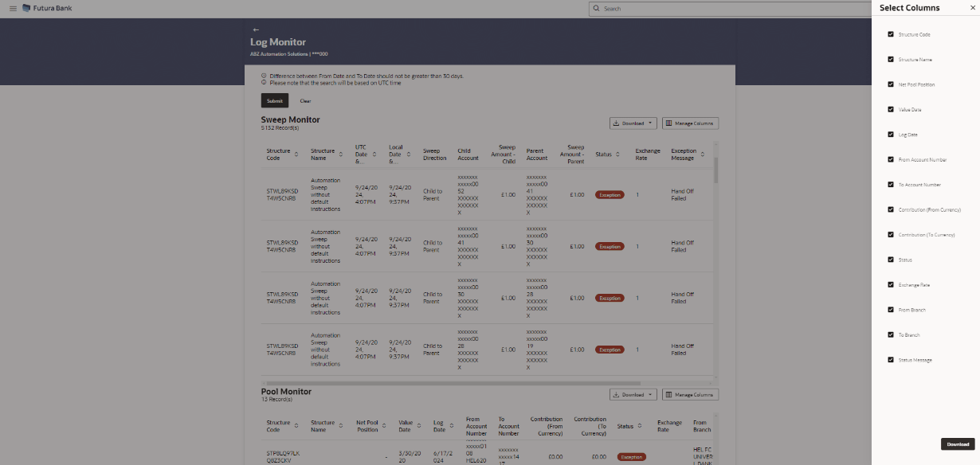Toggle Contribution (From Currency) checkbox
Viewport: 980px width, 465px height.
[891, 209]
